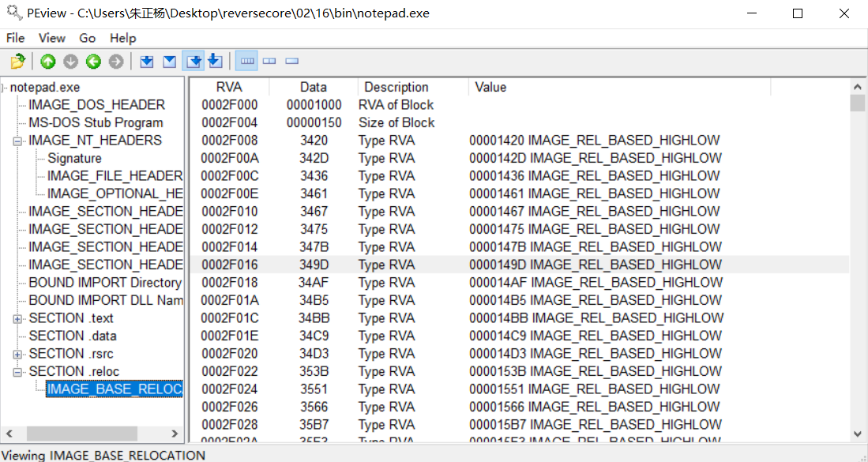Switch to the two-segment view width button
Image resolution: width=868 pixels, height=462 pixels.
pyautogui.click(x=269, y=62)
